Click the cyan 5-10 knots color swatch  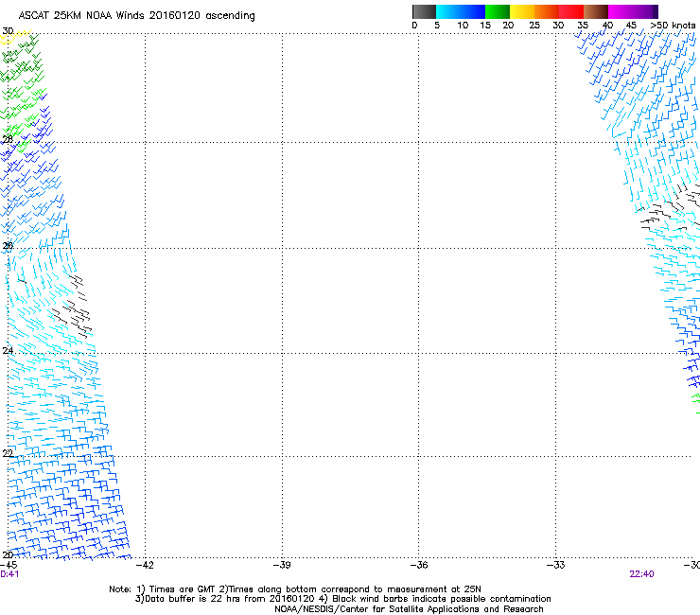(448, 11)
